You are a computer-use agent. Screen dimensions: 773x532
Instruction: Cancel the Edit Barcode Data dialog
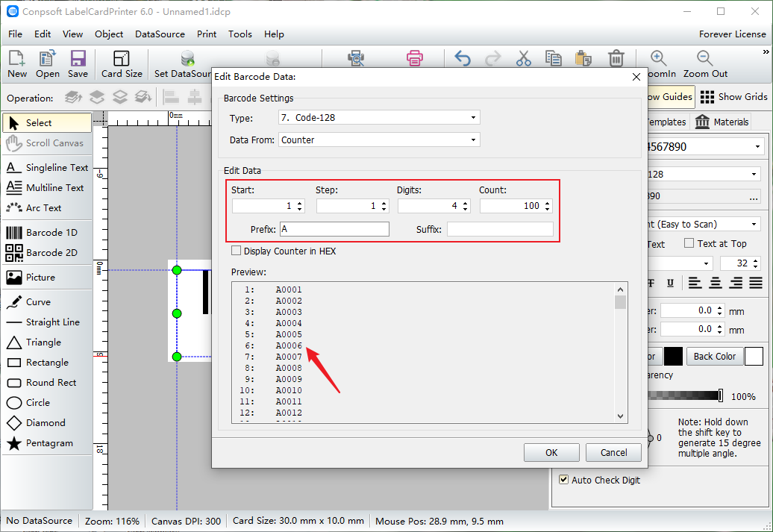tap(614, 453)
